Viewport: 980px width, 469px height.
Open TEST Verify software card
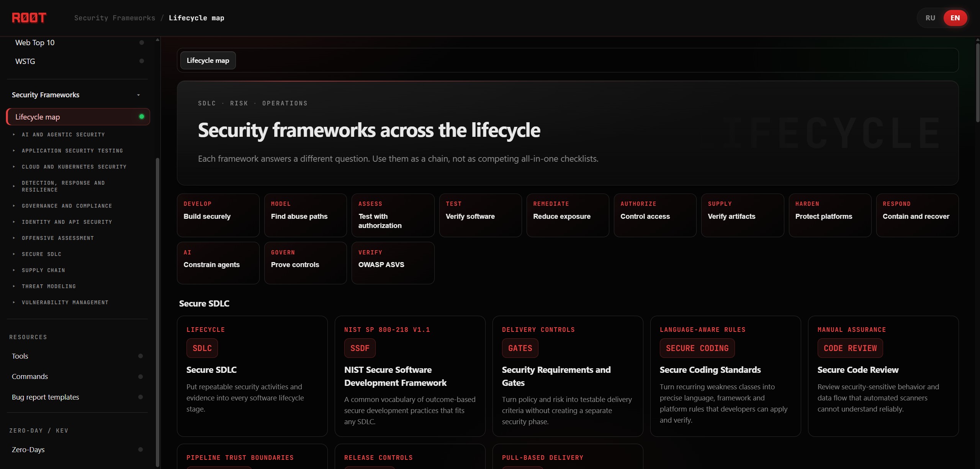click(480, 215)
